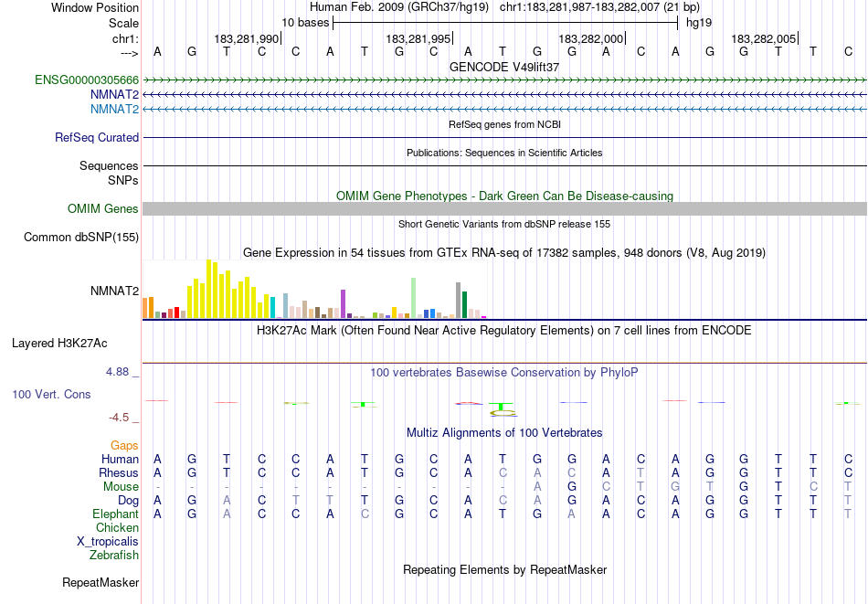Click position marker 183,282,000

(x=591, y=38)
